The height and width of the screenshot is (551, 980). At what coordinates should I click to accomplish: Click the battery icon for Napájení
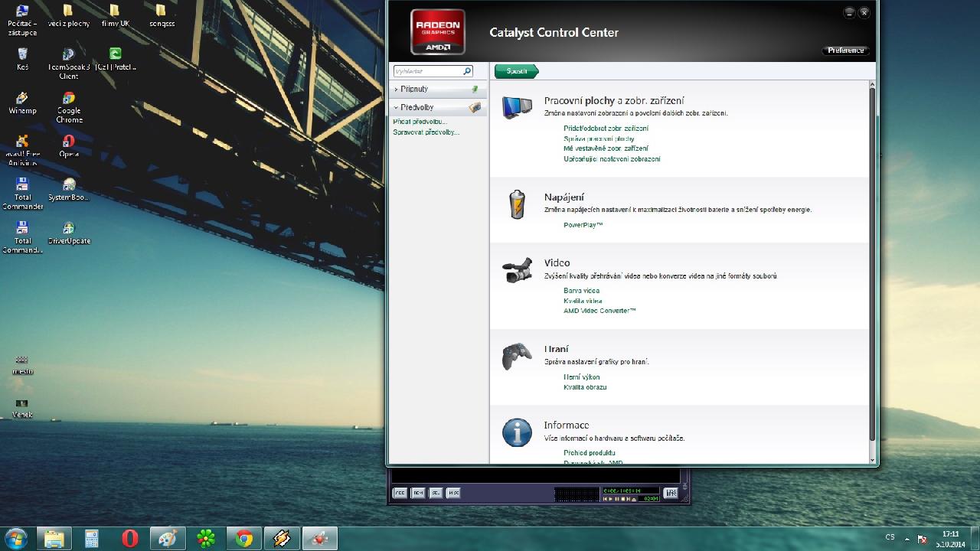(x=517, y=205)
